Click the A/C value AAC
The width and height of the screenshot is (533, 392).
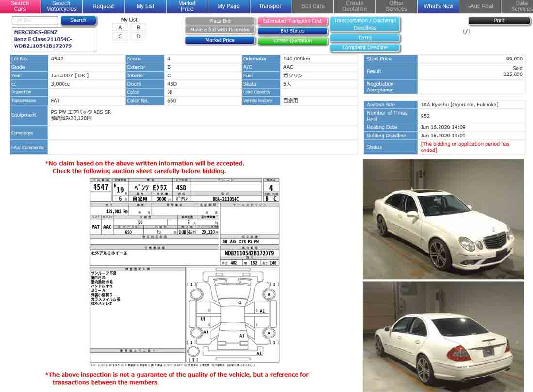288,67
